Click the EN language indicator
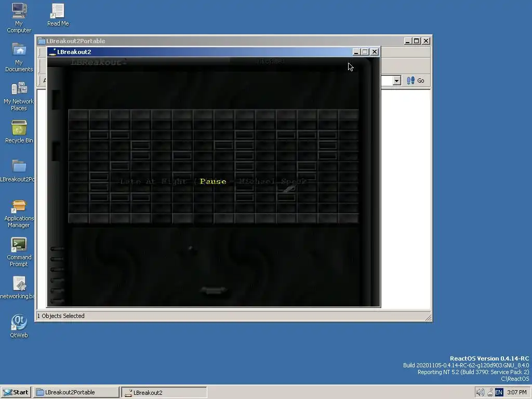This screenshot has width=532, height=399. coord(499,393)
